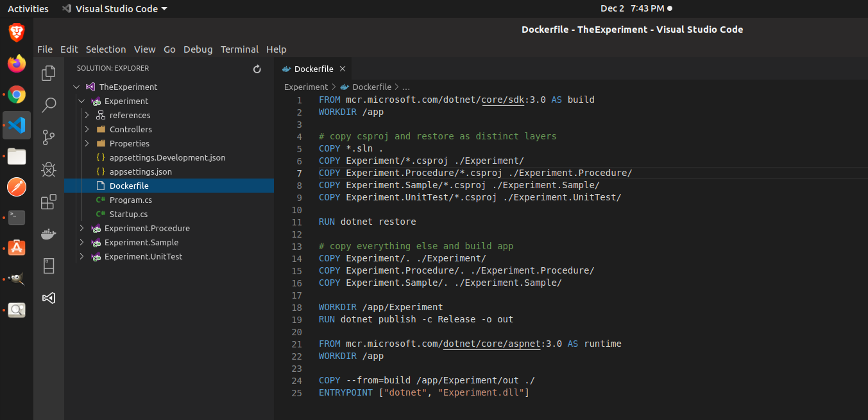Click the dotnet/core/aspnet link on line 21
868x420 pixels.
(492, 344)
